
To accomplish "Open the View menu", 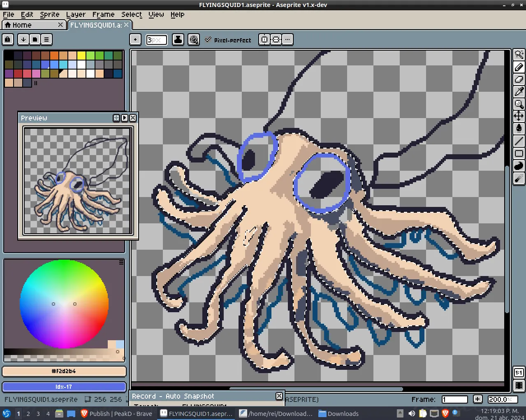I will tap(156, 14).
